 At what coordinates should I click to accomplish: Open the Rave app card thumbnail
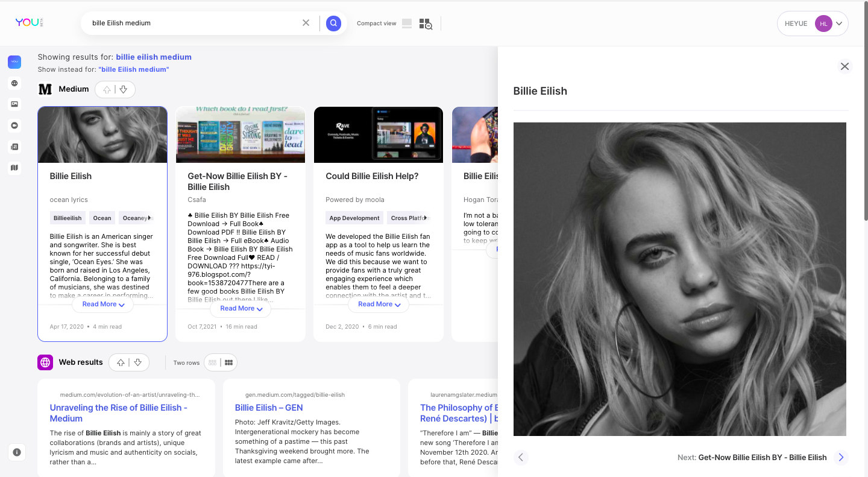click(x=379, y=135)
